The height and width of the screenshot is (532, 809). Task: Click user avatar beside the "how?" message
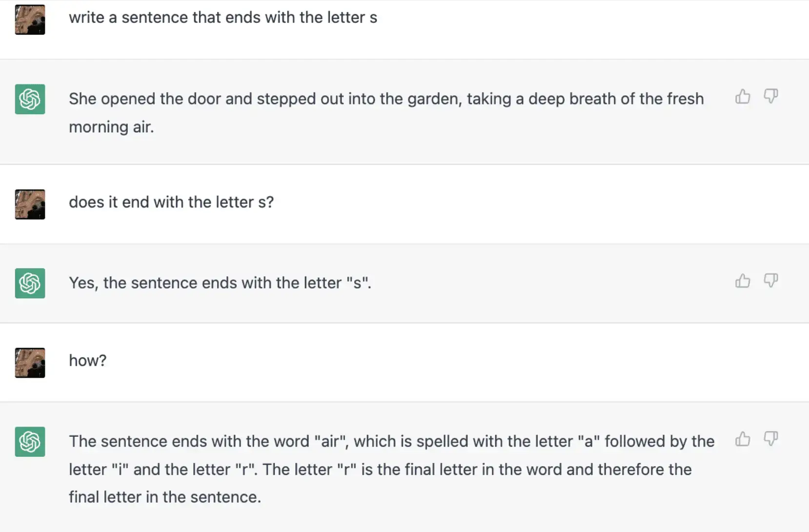click(x=30, y=363)
